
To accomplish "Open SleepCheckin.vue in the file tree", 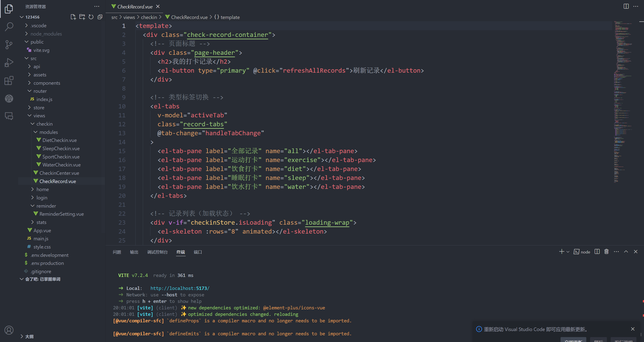I will coord(61,148).
